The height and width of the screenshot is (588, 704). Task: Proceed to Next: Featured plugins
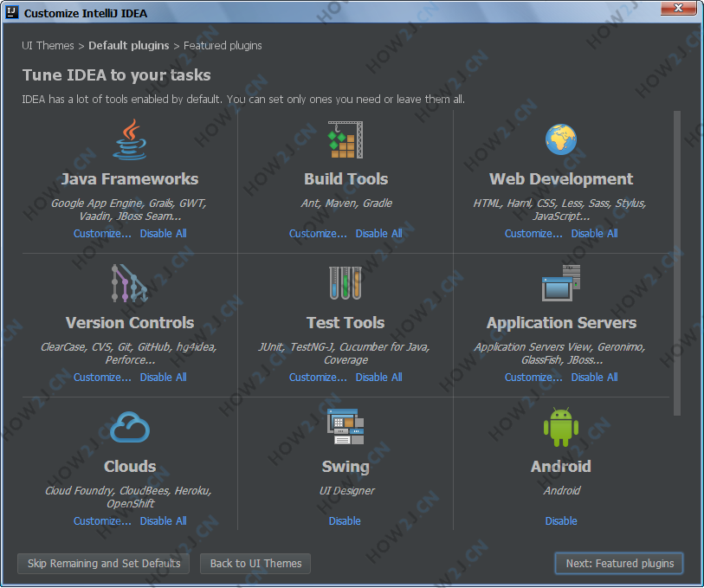[x=619, y=563]
